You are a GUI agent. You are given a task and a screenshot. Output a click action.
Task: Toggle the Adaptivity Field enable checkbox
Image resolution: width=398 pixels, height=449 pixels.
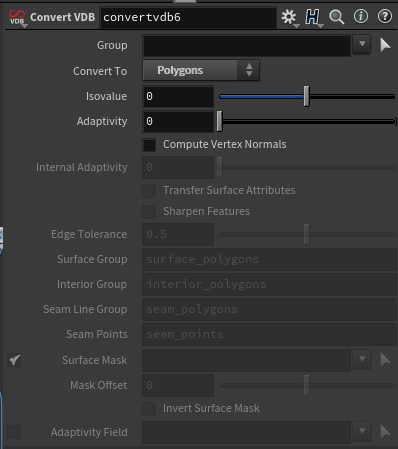[x=14, y=432]
